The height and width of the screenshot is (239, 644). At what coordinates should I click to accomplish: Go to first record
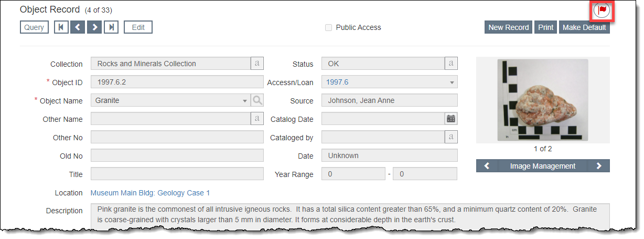coord(61,27)
